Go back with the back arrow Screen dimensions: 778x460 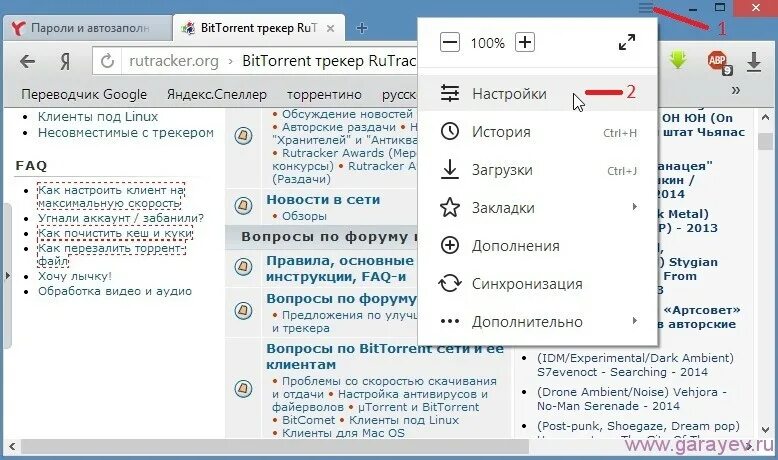click(27, 62)
